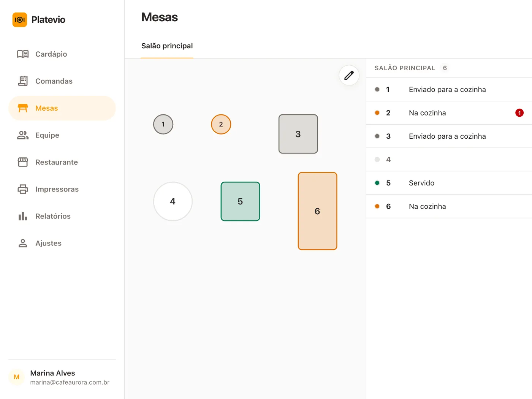Open Cardápio via its book icon

pyautogui.click(x=23, y=54)
